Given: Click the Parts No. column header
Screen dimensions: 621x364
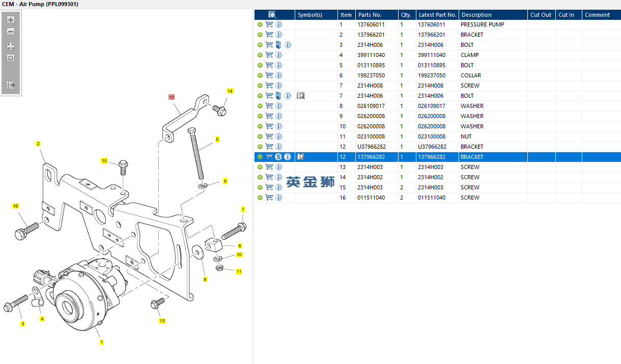Looking at the screenshot, I should pos(370,15).
